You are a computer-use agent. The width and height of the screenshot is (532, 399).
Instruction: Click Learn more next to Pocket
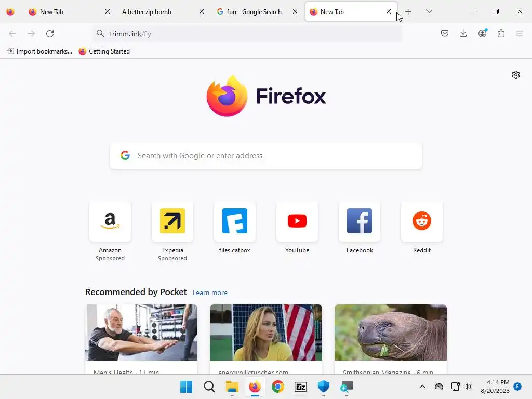(x=210, y=293)
